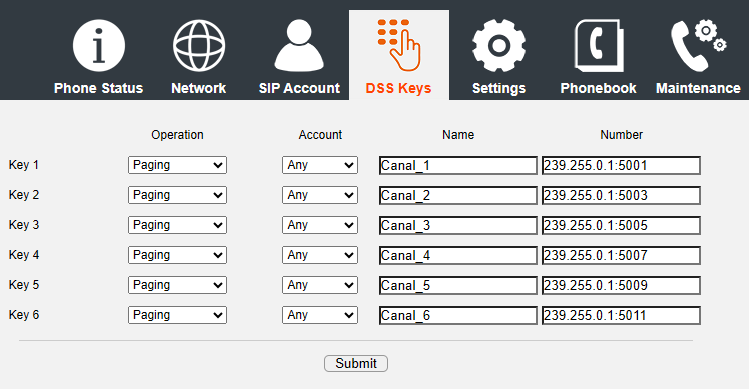
Task: Expand Key 2 Account dropdown
Action: click(320, 195)
